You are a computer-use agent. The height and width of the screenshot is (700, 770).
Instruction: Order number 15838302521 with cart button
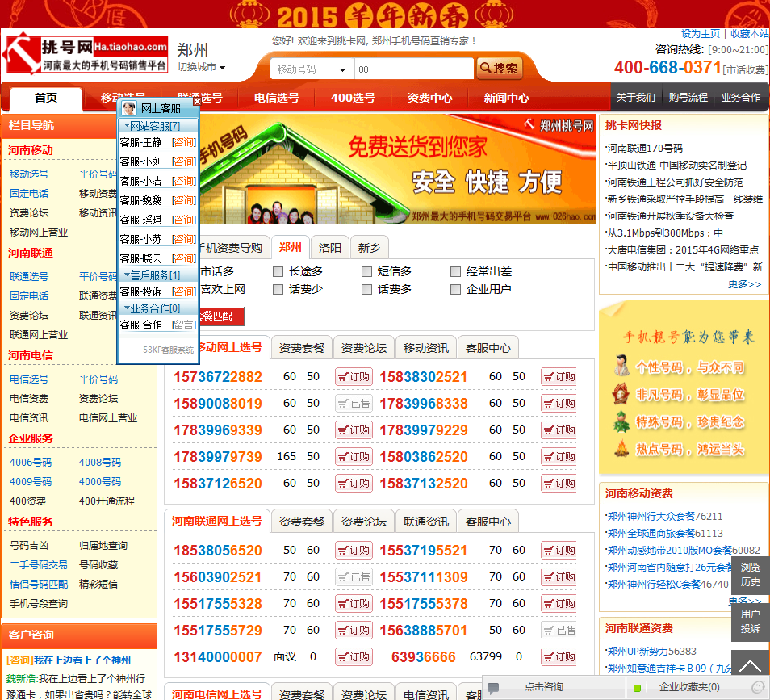(x=559, y=377)
